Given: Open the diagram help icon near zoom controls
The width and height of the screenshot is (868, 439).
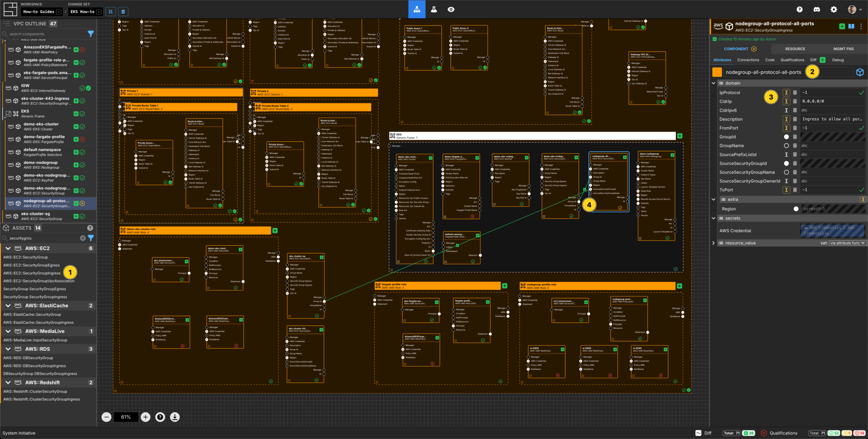Looking at the screenshot, I should point(160,417).
